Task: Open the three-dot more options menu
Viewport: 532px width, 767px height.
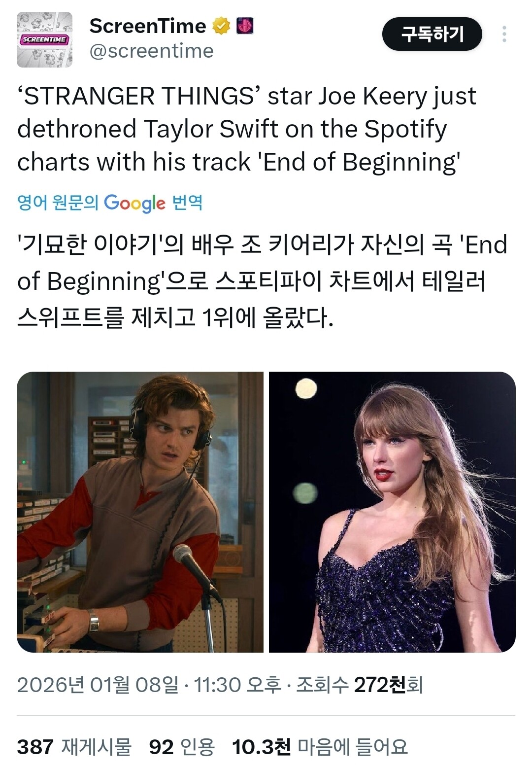Action: pyautogui.click(x=504, y=34)
